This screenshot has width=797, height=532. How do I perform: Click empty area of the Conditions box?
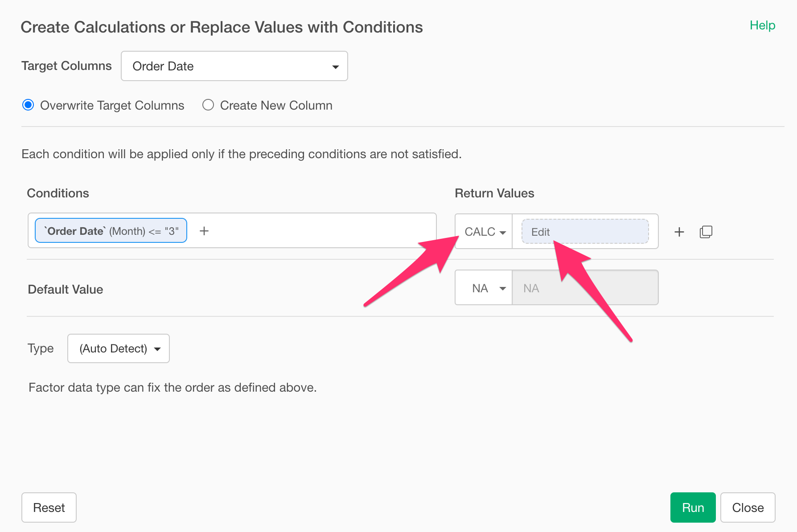(x=321, y=231)
